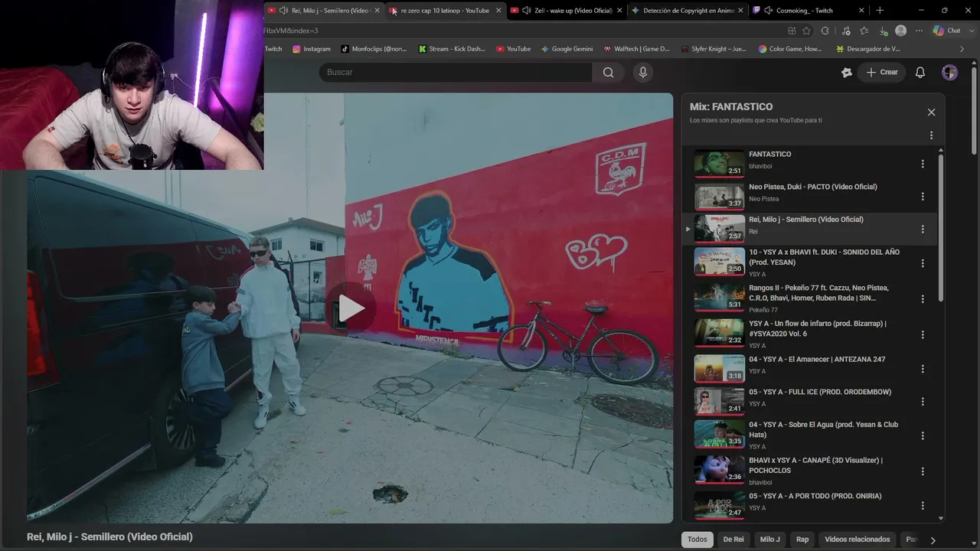980x551 pixels.
Task: Select the De Rei filter chip
Action: point(733,540)
